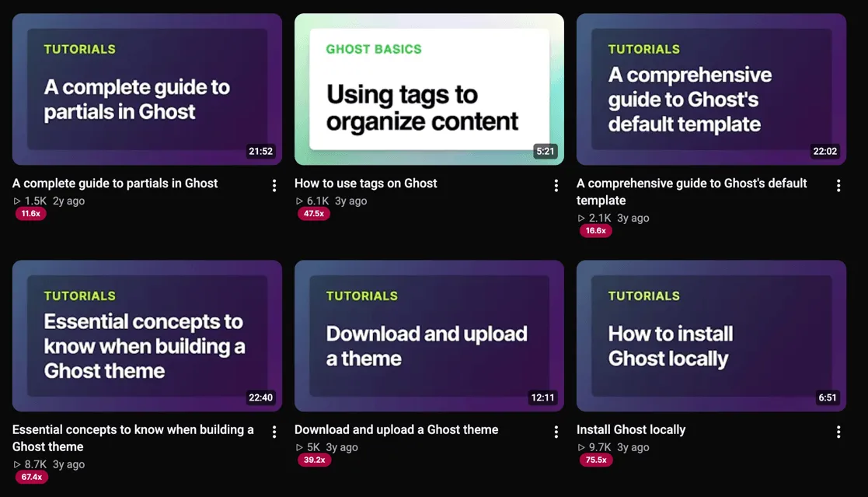Viewport: 868px width, 497px height.
Task: Open options menu for Install Ghost locally
Action: click(838, 432)
